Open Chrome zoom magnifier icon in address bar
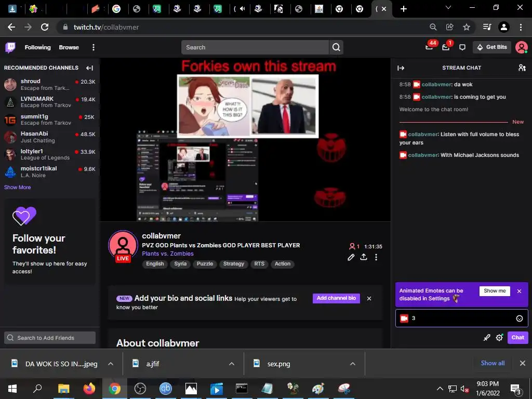532x399 pixels. pos(433,27)
